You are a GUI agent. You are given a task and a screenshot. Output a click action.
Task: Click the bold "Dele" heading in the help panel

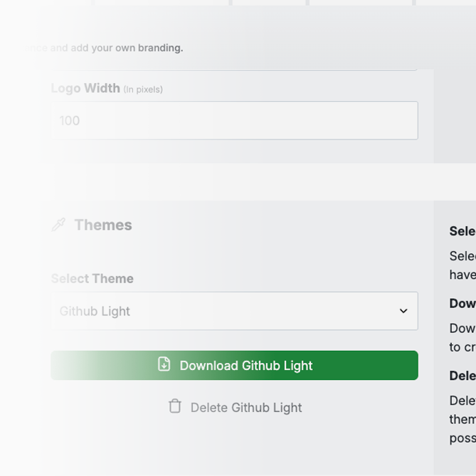pos(462,376)
